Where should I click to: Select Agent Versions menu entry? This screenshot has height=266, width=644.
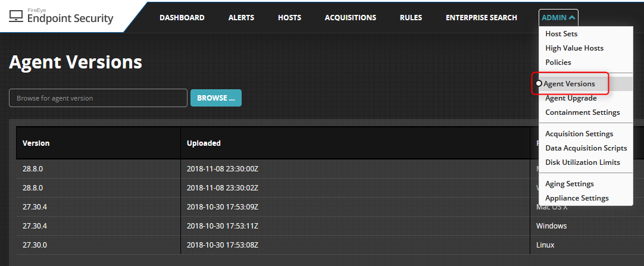[569, 84]
